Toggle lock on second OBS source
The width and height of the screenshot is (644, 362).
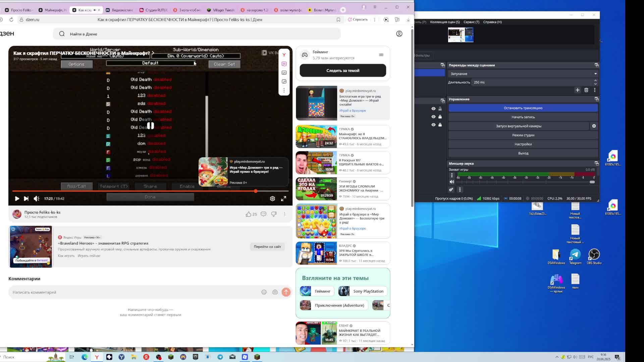click(x=440, y=117)
